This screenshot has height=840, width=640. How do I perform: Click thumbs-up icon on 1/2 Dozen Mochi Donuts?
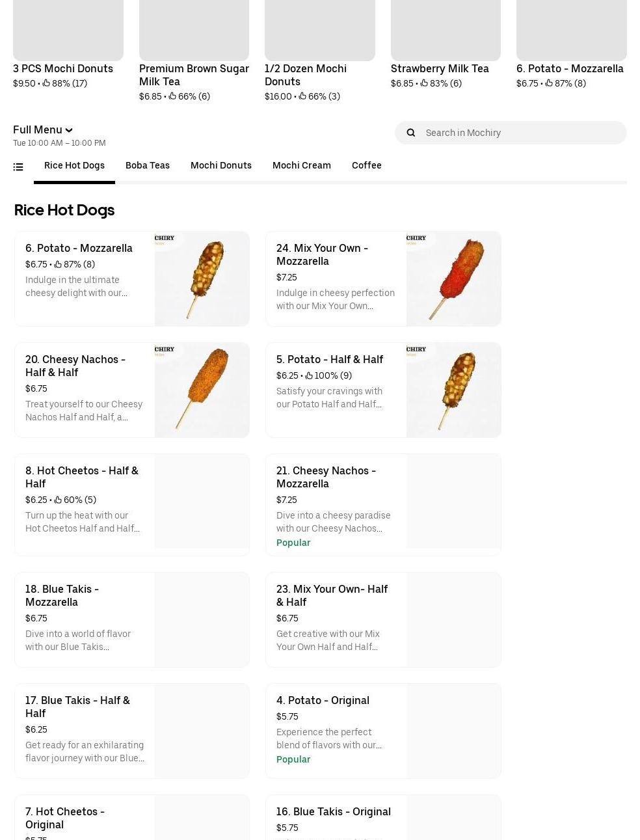[x=302, y=96]
